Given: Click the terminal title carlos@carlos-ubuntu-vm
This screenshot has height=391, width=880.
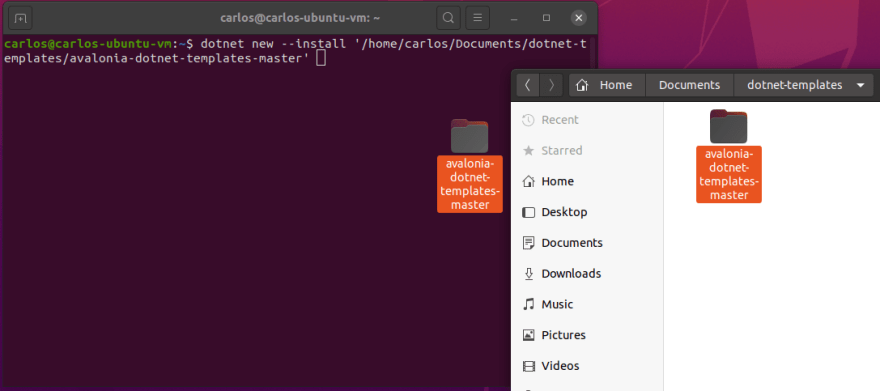Looking at the screenshot, I should [x=300, y=18].
